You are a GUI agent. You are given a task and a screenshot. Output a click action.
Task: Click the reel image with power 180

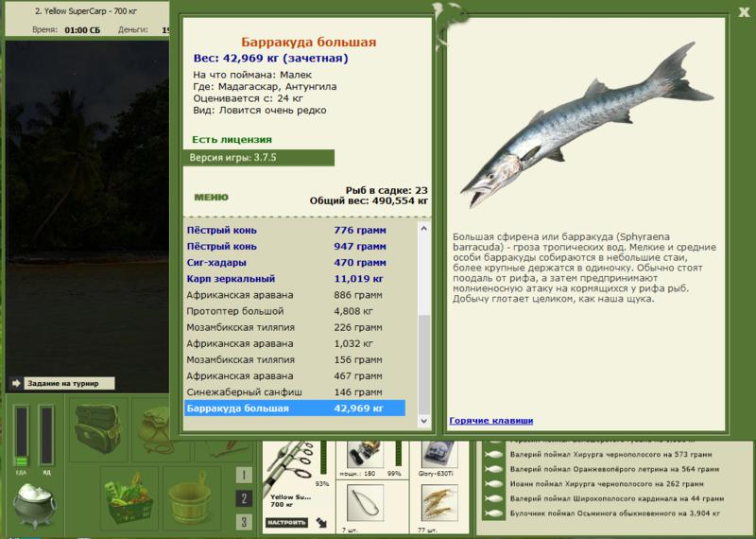(x=366, y=454)
